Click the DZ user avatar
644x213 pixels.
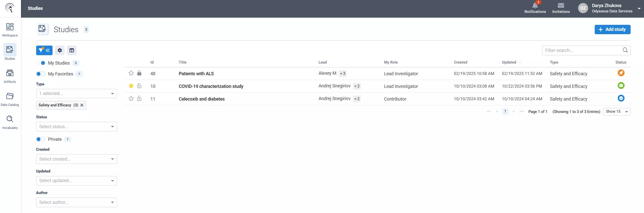583,8
